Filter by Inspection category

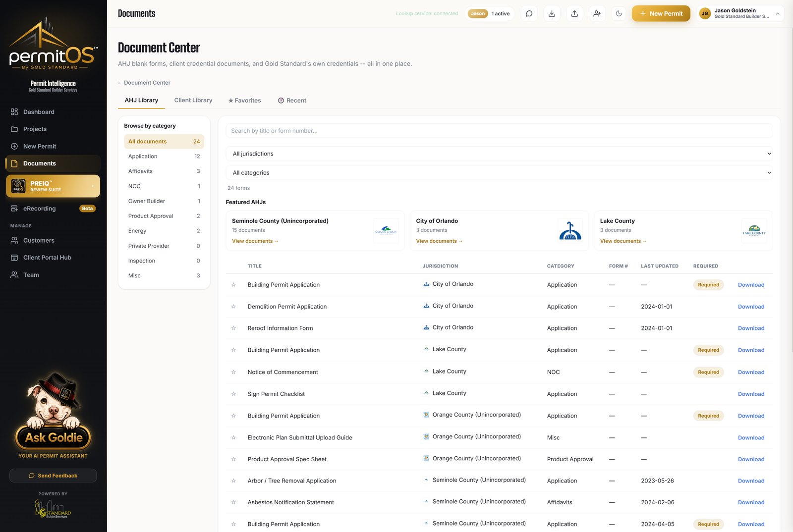click(164, 261)
